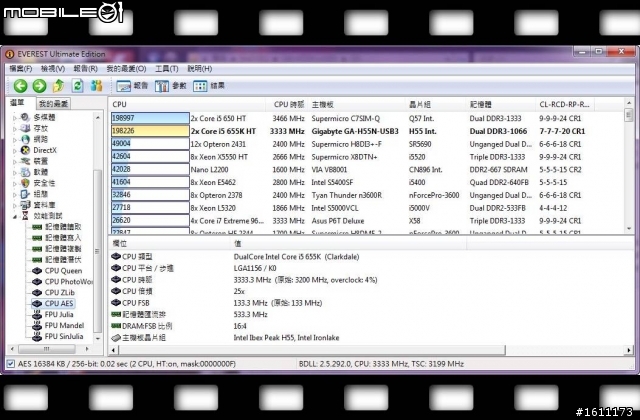Screen dimensions: 640x420
Task: Open the results icon in the toolbar
Action: pyautogui.click(x=200, y=86)
